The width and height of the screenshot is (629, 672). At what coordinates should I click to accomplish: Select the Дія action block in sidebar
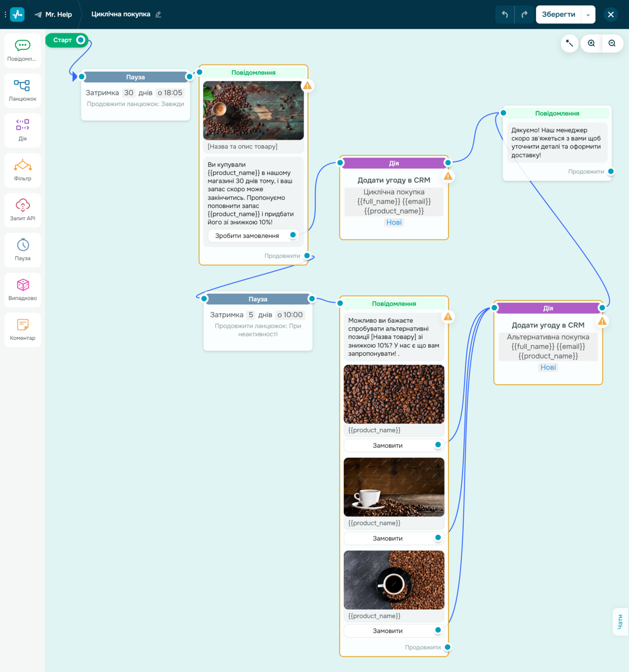point(23,130)
